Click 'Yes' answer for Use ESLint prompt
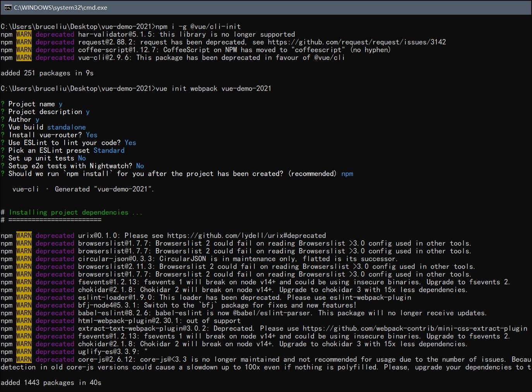This screenshot has height=392, width=532. (130, 143)
